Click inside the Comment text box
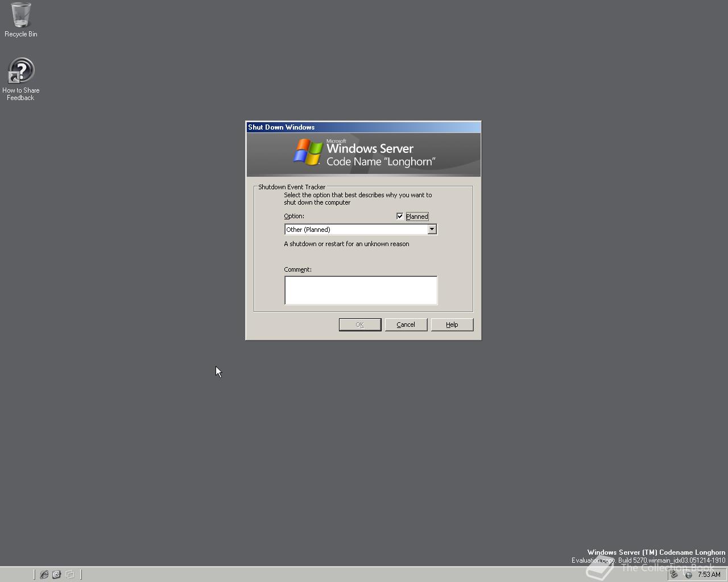728x582 pixels. click(361, 290)
